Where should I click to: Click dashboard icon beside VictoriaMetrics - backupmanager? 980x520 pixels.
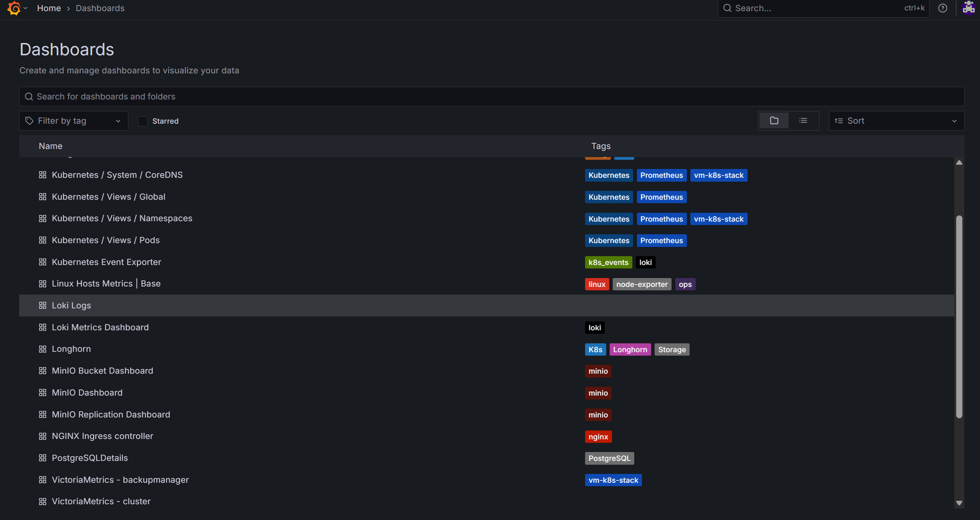coord(43,480)
